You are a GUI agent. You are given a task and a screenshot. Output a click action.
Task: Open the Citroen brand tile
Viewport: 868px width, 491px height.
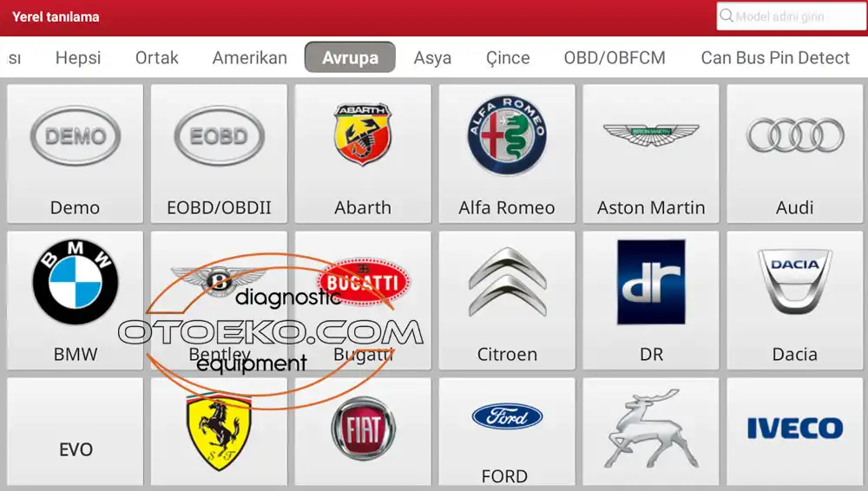point(507,300)
